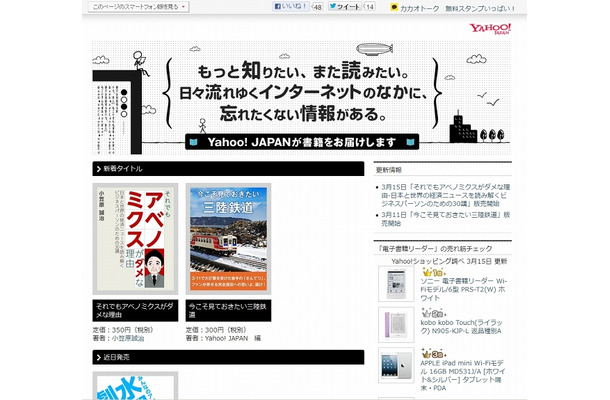Viewport: 610px width, 400px height.
Task: Click title 今こそ見ておきたい三陸鉄道
Action: (x=228, y=311)
